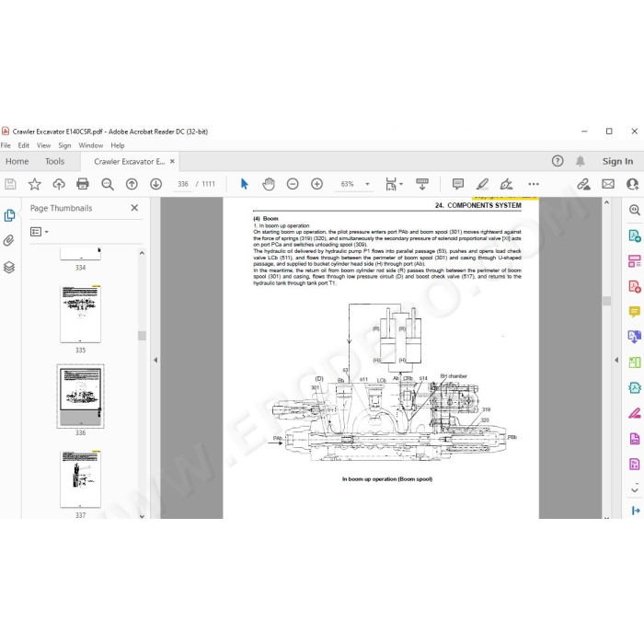
Task: Open the Window menu
Action: point(91,145)
